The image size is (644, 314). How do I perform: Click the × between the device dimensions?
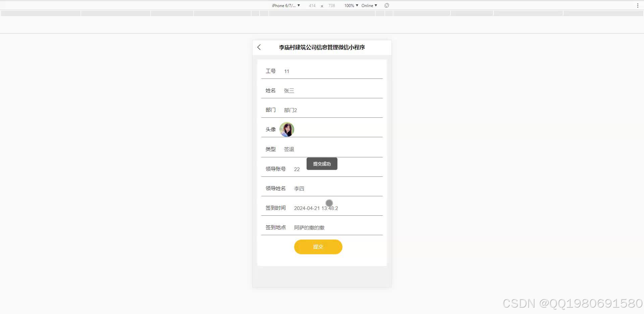pos(322,5)
